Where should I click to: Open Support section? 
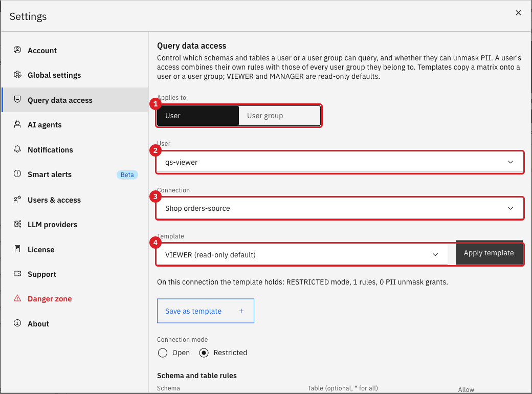tap(75, 274)
